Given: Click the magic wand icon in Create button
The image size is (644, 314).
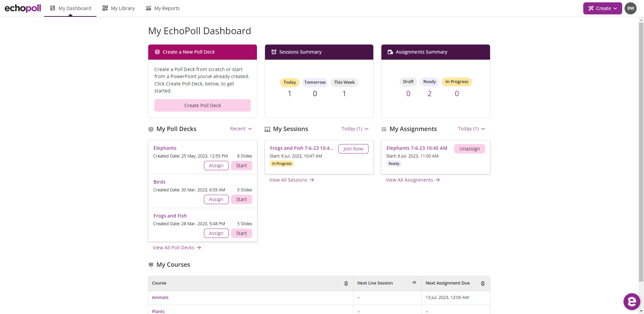Looking at the screenshot, I should point(591,8).
